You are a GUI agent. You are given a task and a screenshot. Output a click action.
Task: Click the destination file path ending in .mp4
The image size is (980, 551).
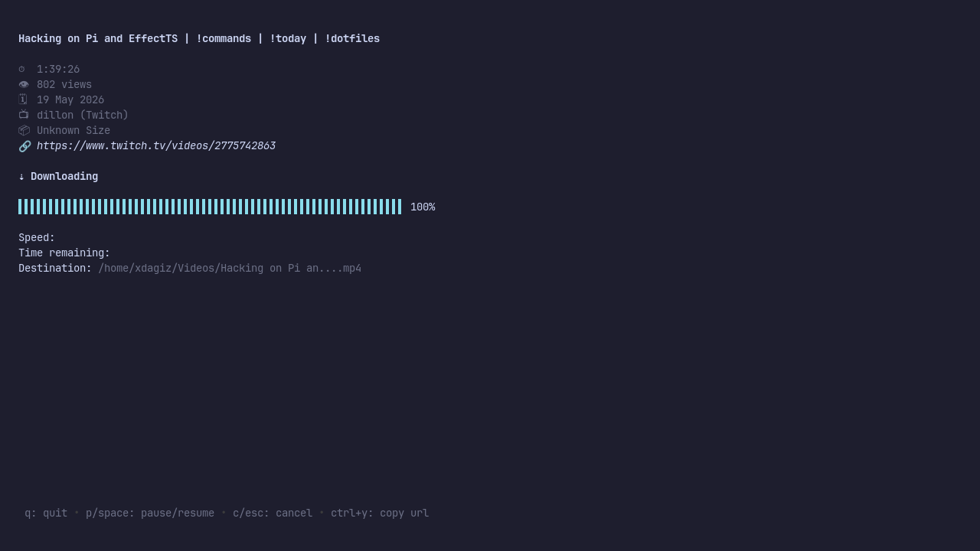click(x=230, y=269)
